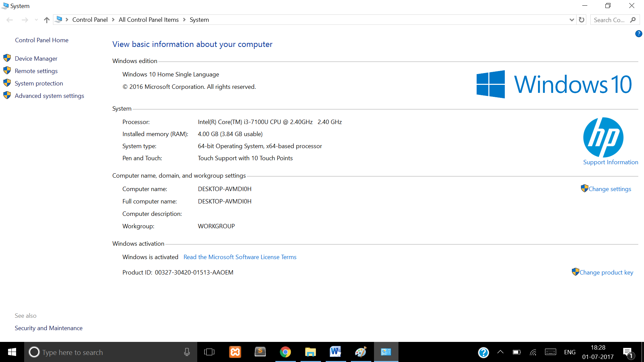Open Sublime Text from taskbar
Image resolution: width=644 pixels, height=362 pixels.
[260, 352]
